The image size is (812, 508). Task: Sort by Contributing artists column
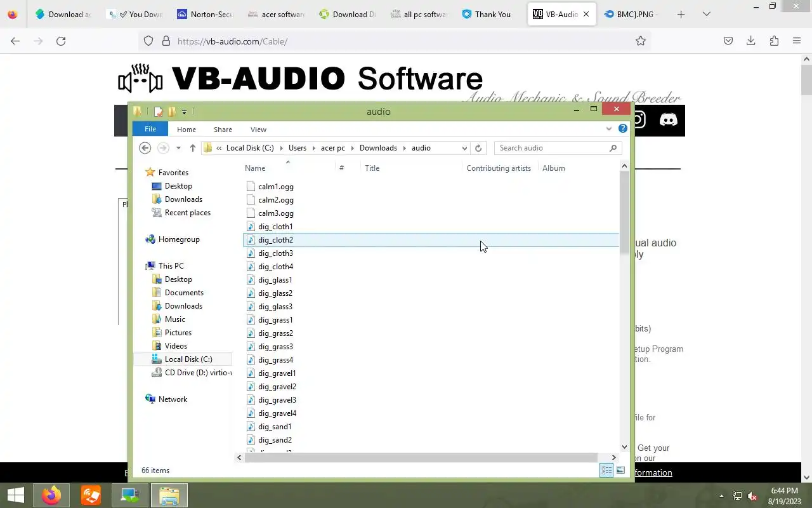click(499, 168)
